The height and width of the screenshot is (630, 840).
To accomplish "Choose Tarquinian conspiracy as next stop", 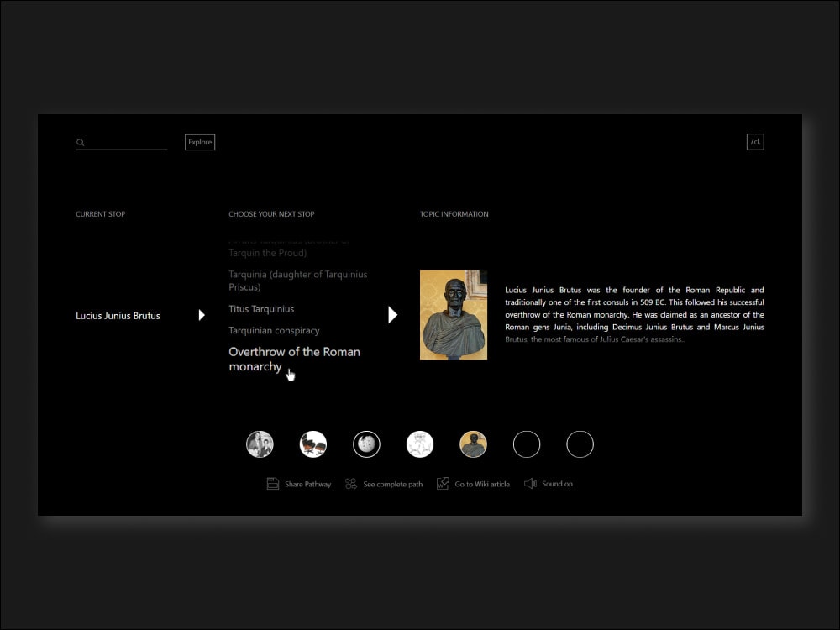I will coord(275,330).
